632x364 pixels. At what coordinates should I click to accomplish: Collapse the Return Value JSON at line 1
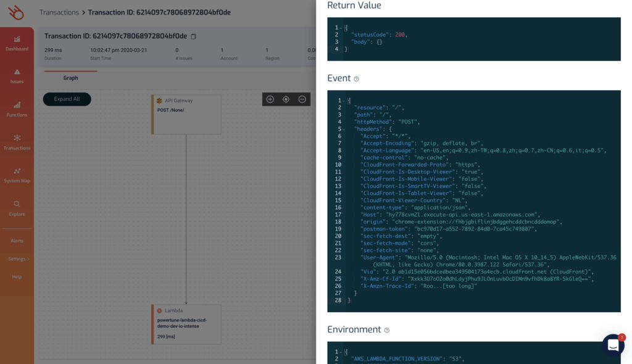tap(341, 28)
